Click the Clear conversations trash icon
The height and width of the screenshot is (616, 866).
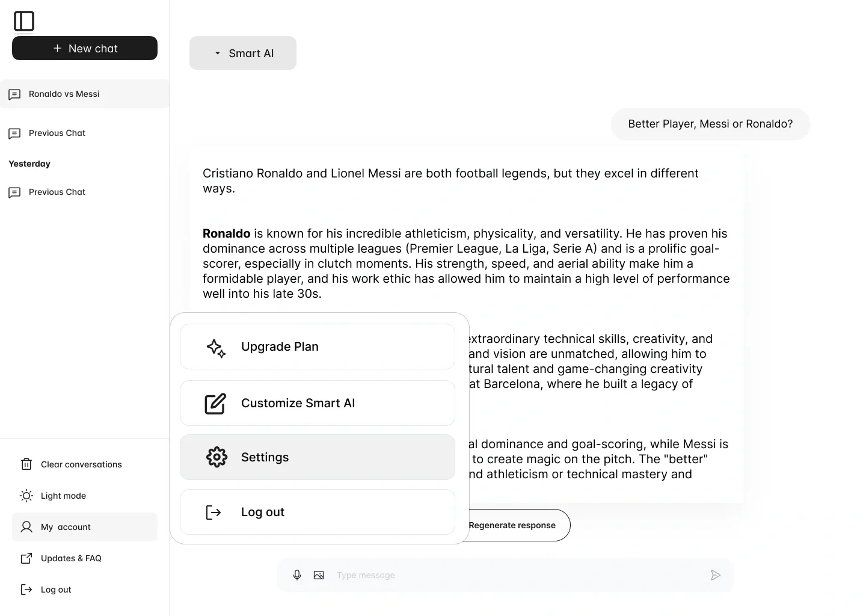pyautogui.click(x=26, y=464)
